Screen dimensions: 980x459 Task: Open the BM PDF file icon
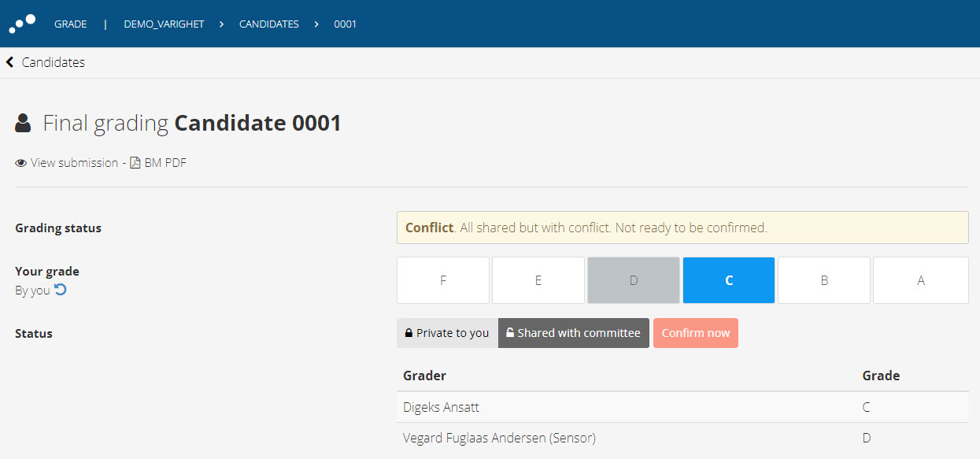pos(135,163)
